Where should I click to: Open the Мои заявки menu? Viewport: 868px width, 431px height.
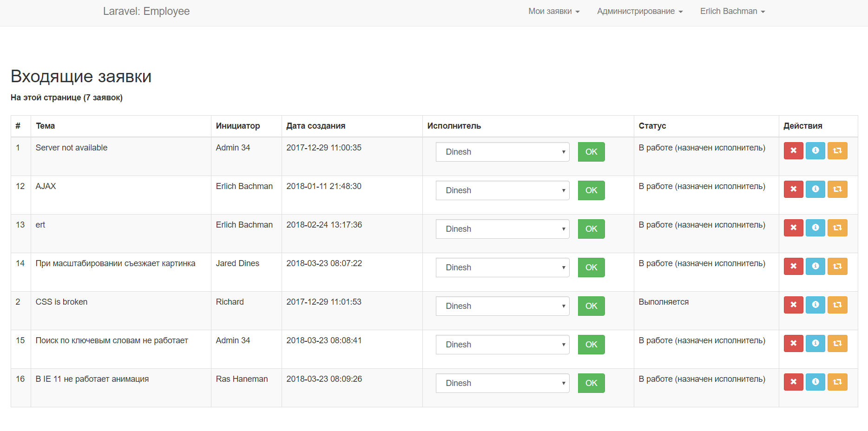(x=554, y=11)
